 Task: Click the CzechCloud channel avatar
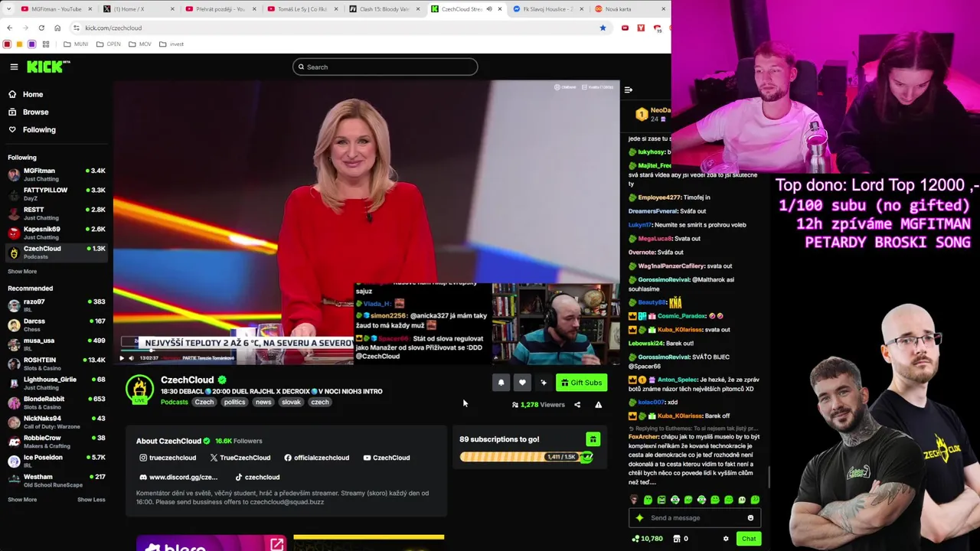(139, 390)
